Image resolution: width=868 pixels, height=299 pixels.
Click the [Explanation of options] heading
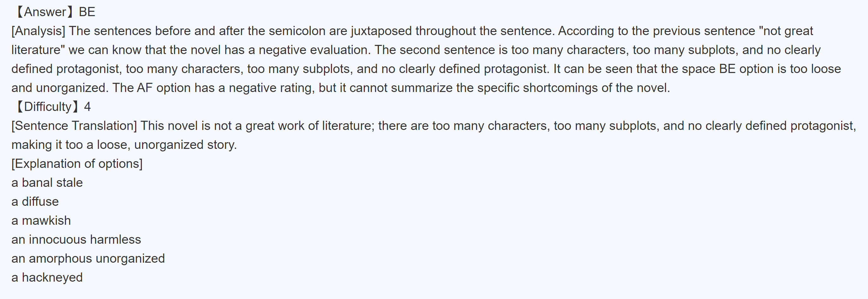(x=77, y=164)
